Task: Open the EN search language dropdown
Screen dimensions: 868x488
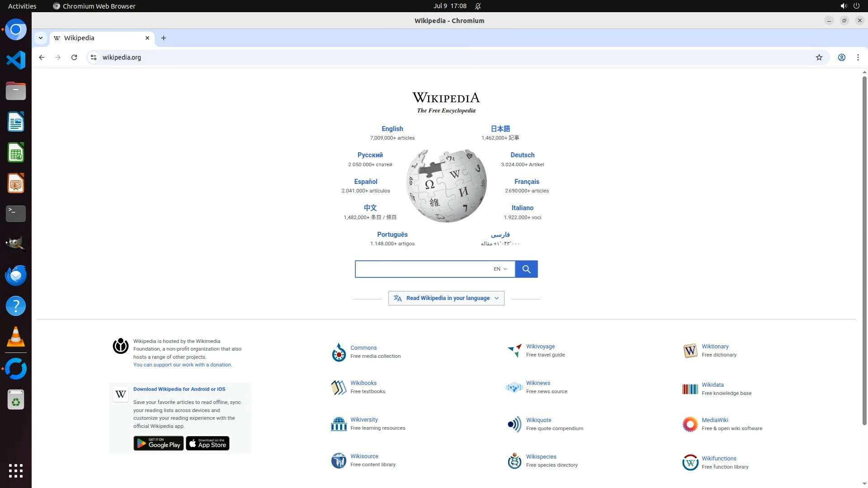Action: tap(500, 269)
